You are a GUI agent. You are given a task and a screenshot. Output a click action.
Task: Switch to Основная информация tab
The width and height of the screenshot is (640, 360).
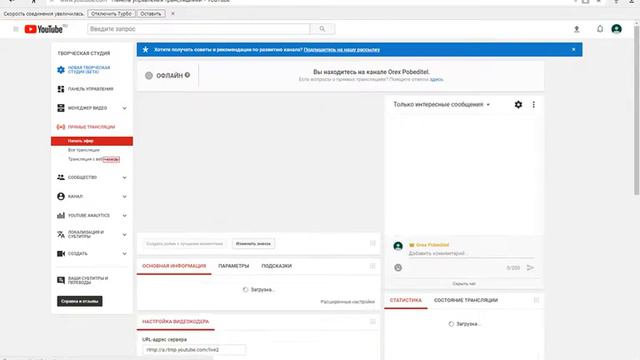point(174,266)
